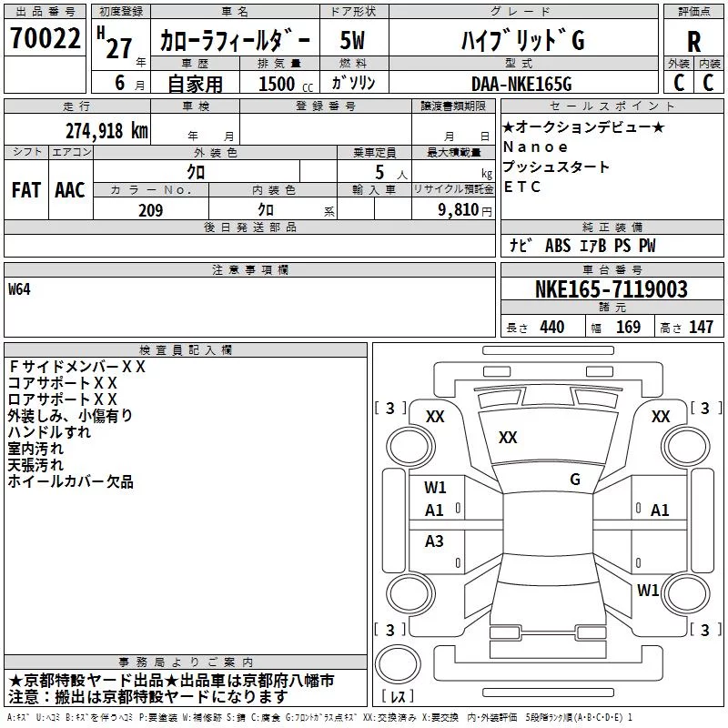Click the 注意：搬出は京都特設ヤード notice line

pos(148,697)
